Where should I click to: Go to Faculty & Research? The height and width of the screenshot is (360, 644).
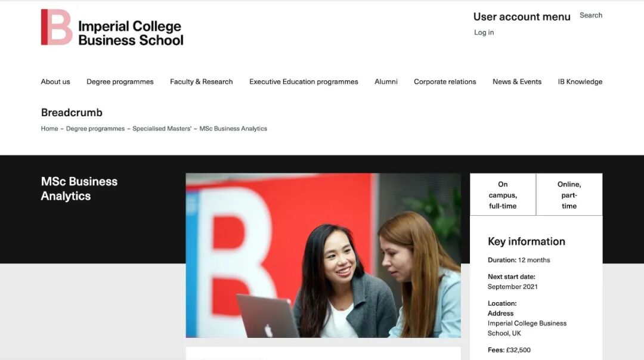(x=202, y=82)
